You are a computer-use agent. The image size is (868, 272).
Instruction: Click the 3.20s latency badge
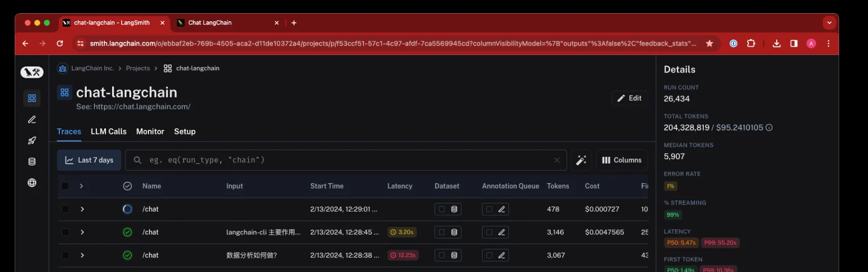coord(402,232)
